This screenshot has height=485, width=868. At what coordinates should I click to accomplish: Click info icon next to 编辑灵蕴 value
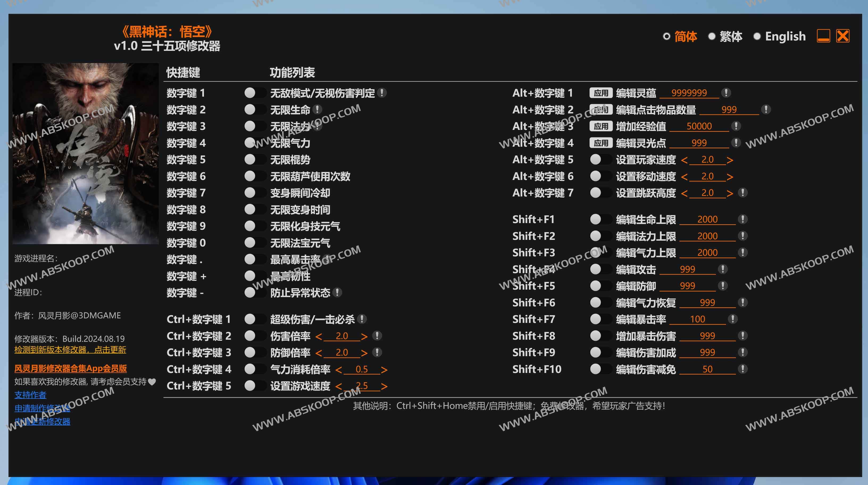pyautogui.click(x=726, y=93)
